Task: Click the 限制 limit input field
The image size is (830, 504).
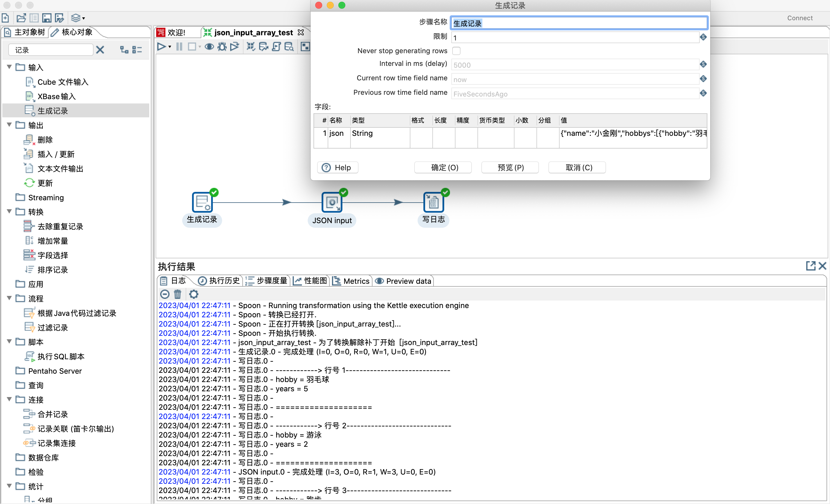Action: 574,38
